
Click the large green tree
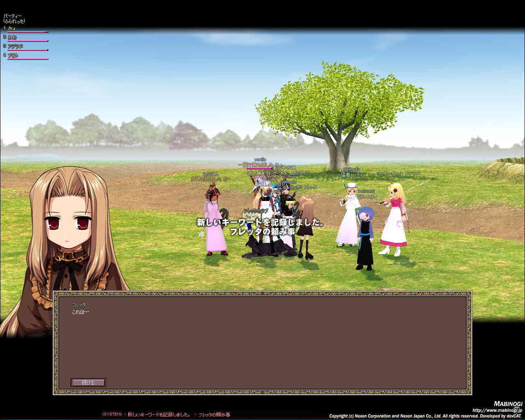[x=336, y=107]
